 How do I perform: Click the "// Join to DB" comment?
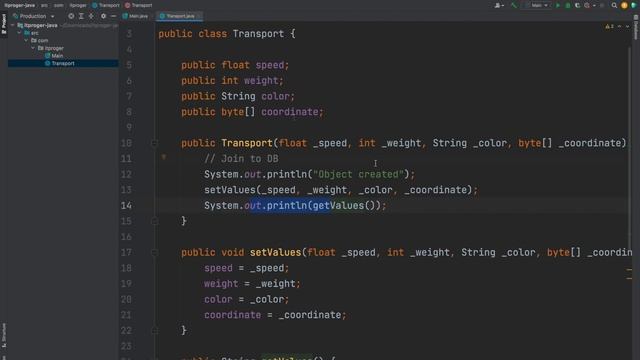click(x=241, y=159)
